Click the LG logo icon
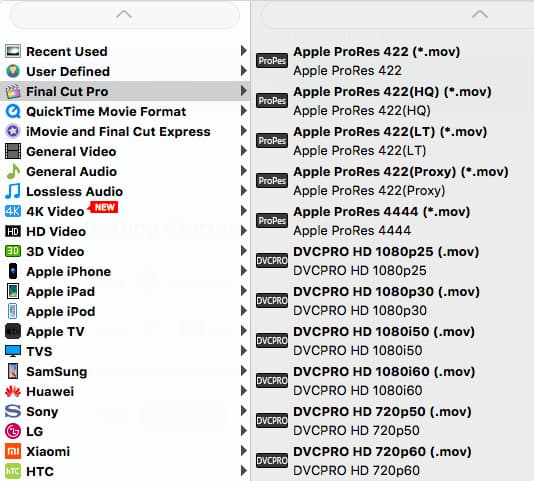534x481 pixels. [x=13, y=431]
